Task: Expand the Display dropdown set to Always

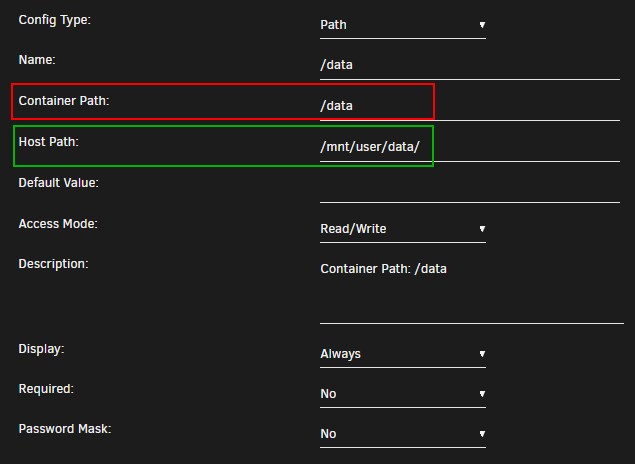Action: point(402,354)
